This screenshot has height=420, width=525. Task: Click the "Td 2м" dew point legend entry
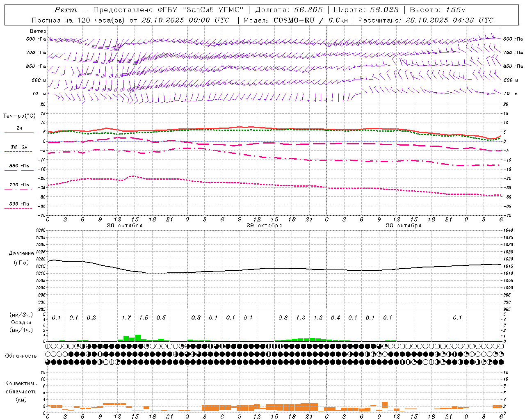click(x=19, y=147)
